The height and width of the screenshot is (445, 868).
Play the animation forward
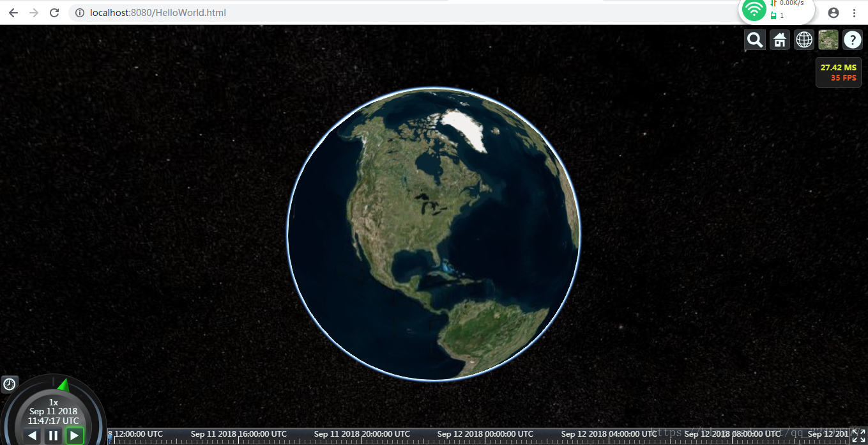(75, 436)
